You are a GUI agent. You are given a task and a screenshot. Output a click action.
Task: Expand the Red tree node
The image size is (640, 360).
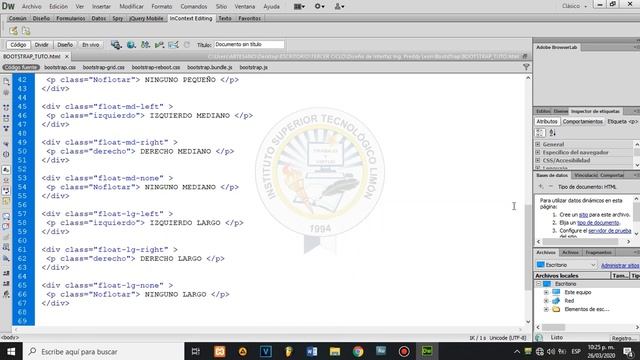click(x=546, y=301)
